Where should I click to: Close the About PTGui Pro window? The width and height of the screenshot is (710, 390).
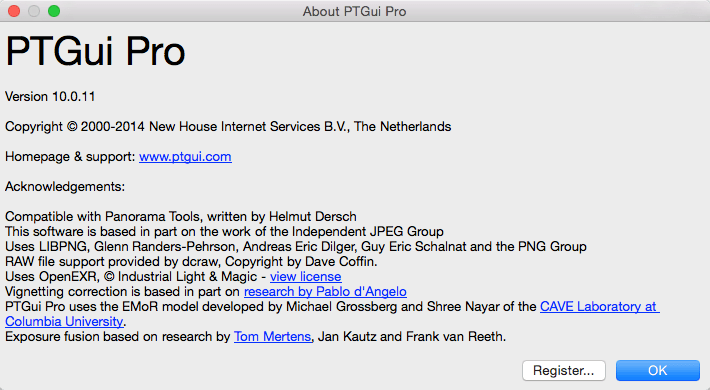[x=14, y=11]
